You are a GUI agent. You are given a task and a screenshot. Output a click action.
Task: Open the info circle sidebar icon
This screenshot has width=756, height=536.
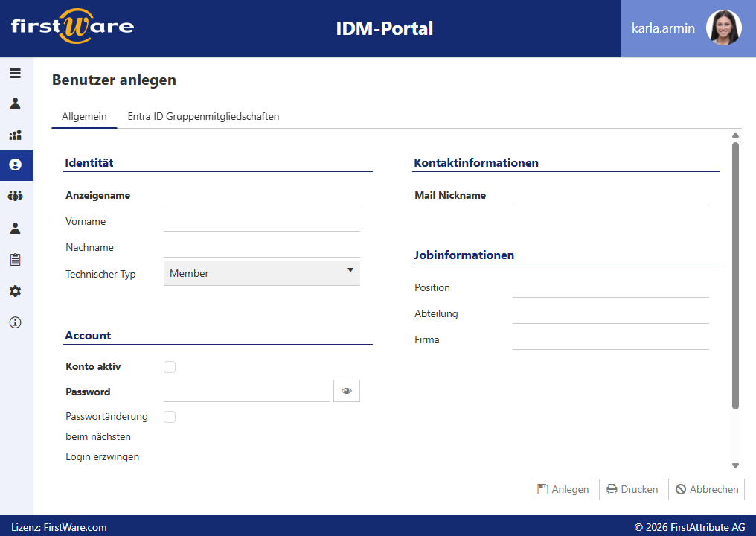click(16, 322)
